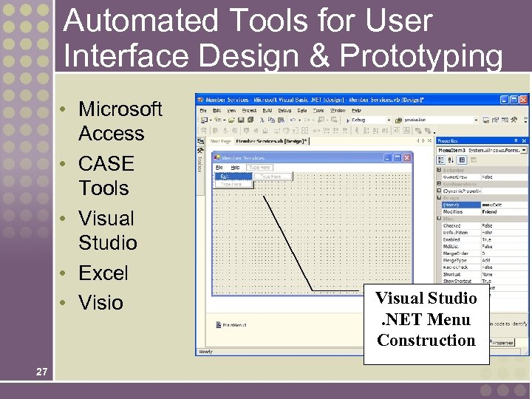Click the File menu on the designed form
The width and height of the screenshot is (532, 399).
click(x=219, y=168)
